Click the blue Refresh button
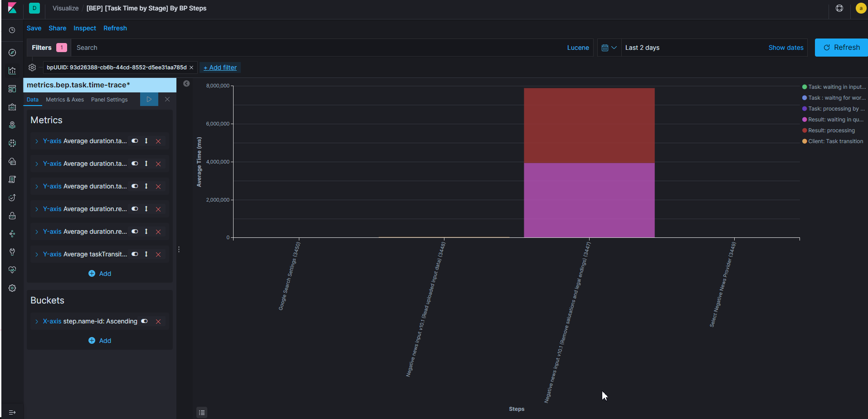This screenshot has height=419, width=868. (x=841, y=48)
